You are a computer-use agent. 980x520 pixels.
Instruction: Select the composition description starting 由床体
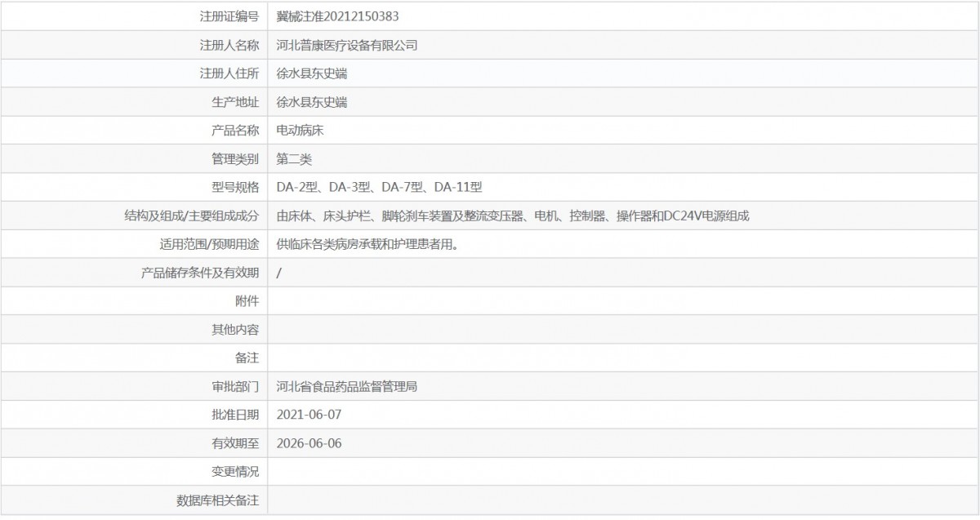tap(513, 216)
